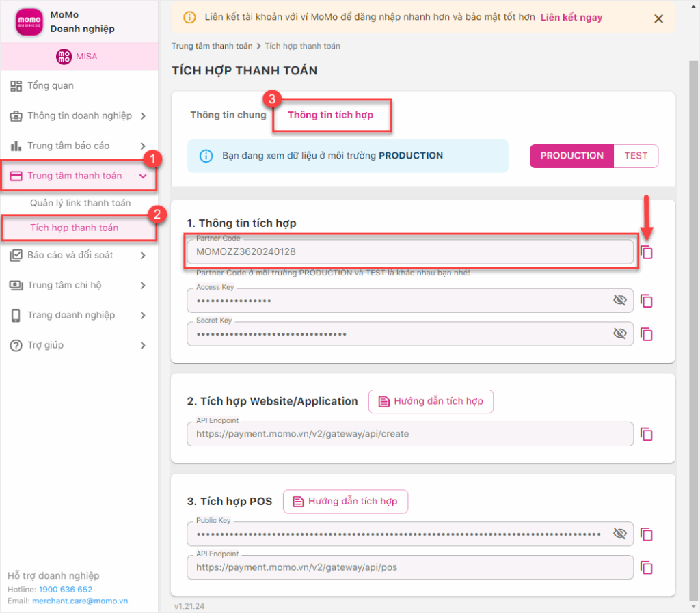This screenshot has height=613, width=700.
Task: Click the Trợ giúp question mark icon
Action: pos(16,345)
